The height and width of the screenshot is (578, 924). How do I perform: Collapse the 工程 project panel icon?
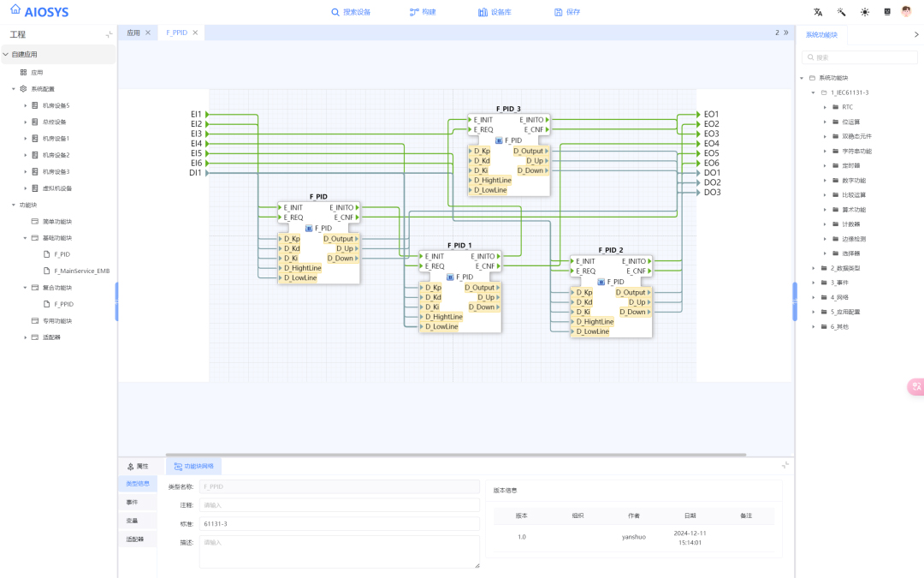point(109,35)
